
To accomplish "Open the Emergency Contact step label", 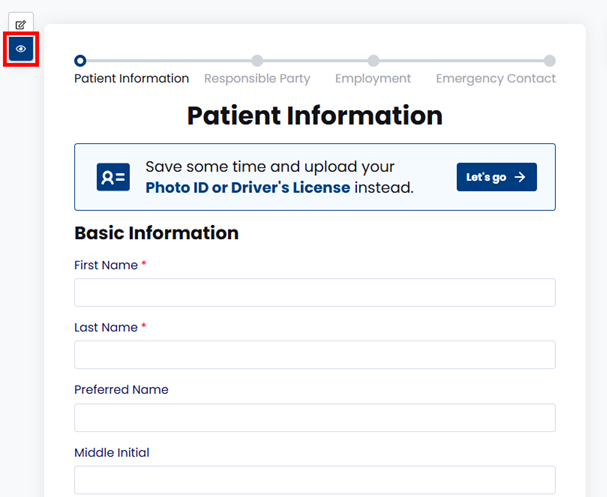I will [495, 79].
